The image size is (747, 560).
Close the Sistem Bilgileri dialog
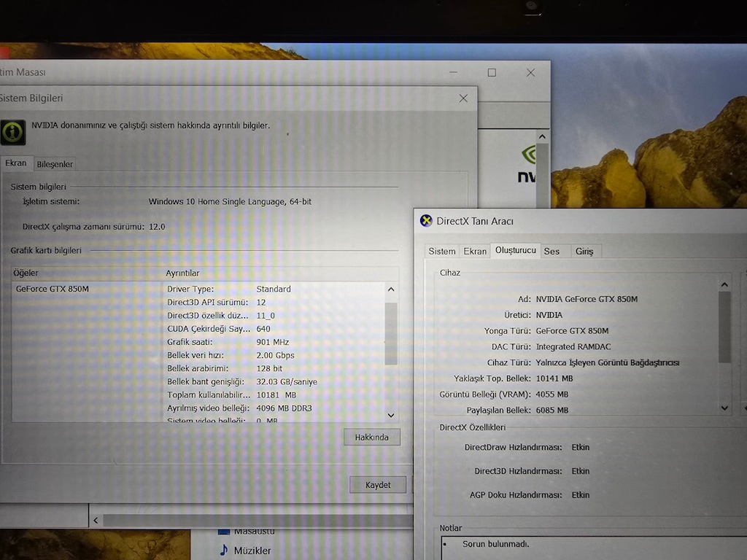click(x=463, y=98)
